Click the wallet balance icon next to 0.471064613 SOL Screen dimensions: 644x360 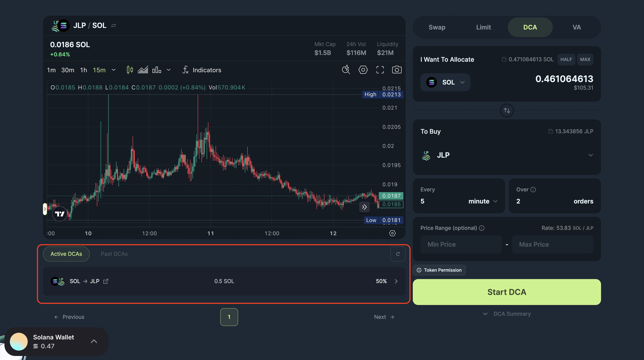504,59
